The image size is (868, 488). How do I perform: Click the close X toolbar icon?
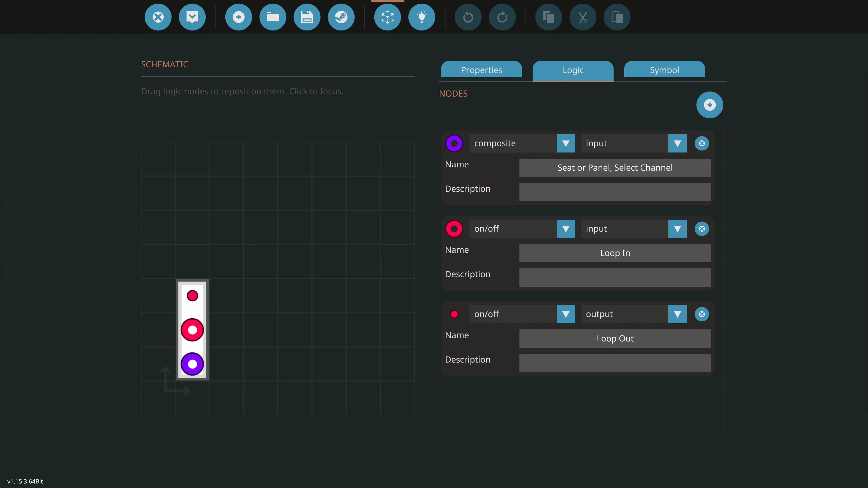[x=158, y=17]
